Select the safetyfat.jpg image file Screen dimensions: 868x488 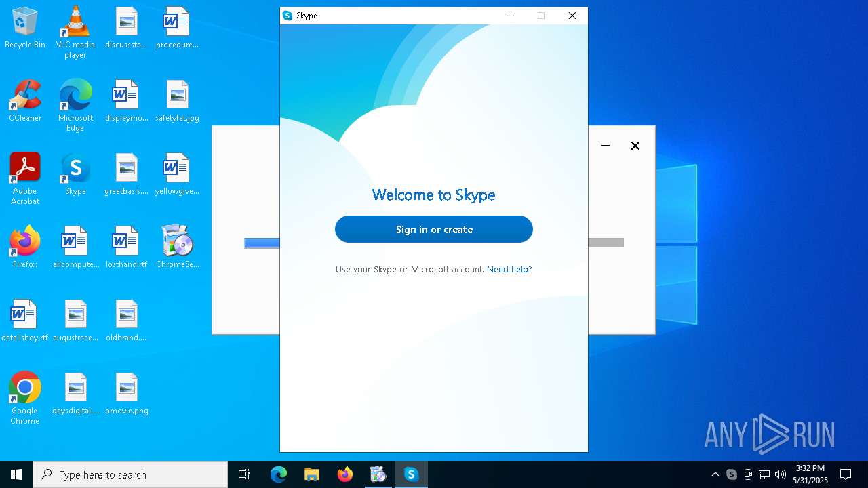[177, 102]
